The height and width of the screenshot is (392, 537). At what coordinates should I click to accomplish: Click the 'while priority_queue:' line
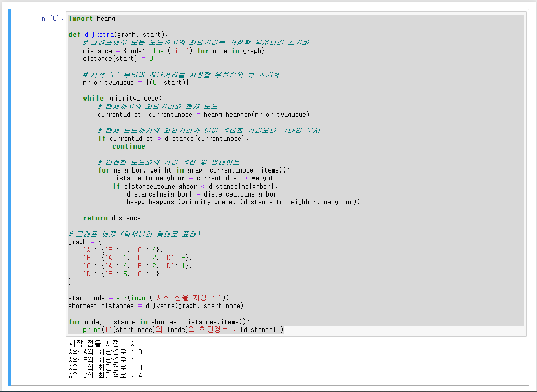(x=123, y=98)
